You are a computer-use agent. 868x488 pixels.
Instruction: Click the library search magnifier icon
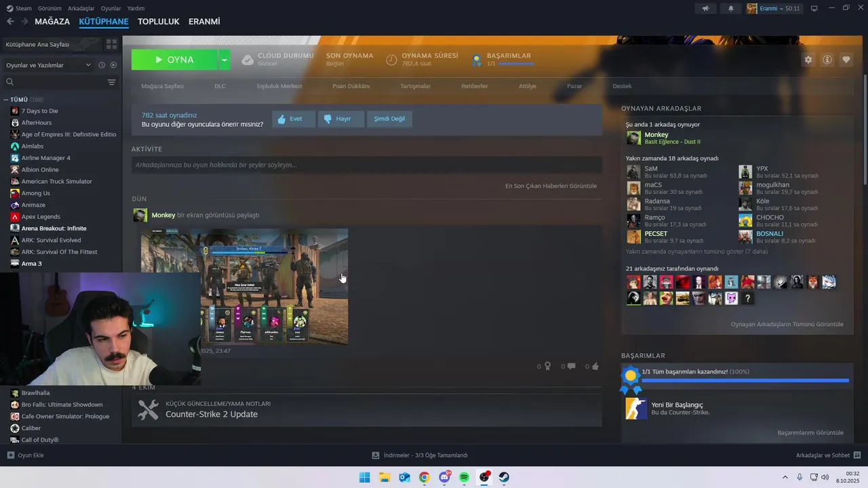[9, 82]
